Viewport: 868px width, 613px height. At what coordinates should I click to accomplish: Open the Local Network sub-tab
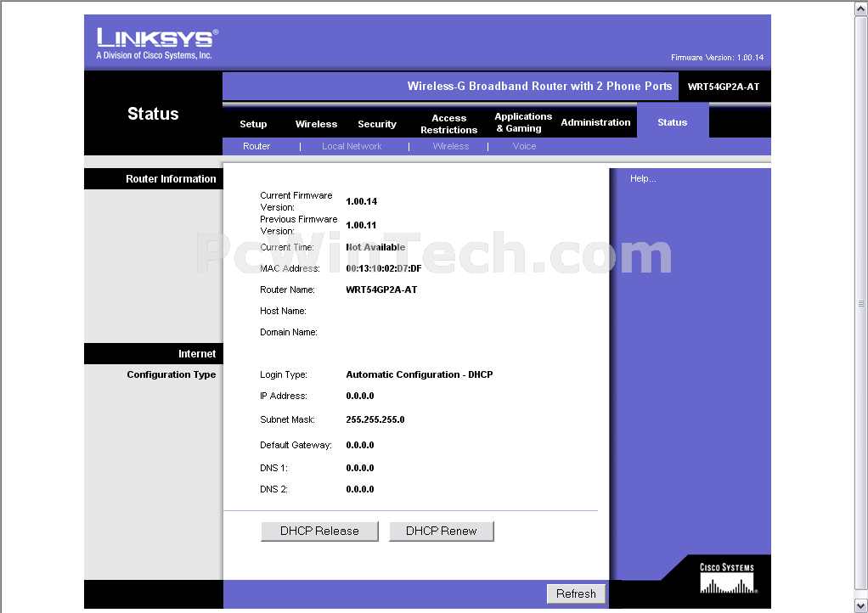[x=352, y=146]
